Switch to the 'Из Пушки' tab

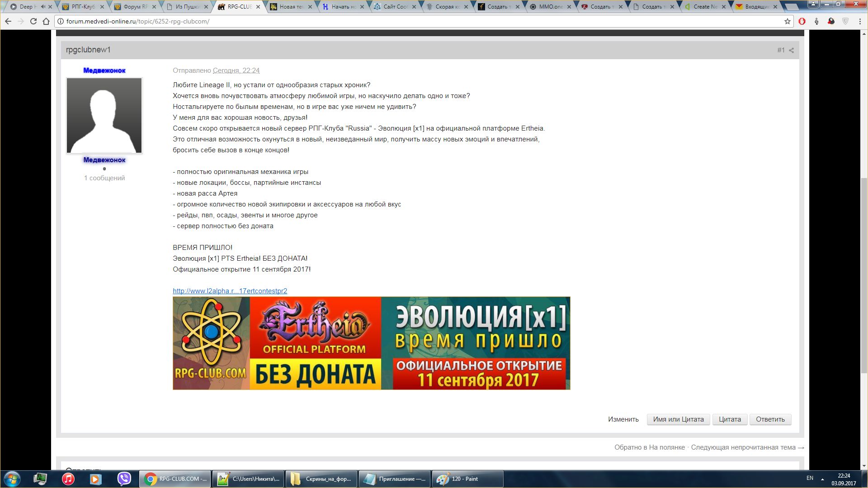[188, 7]
